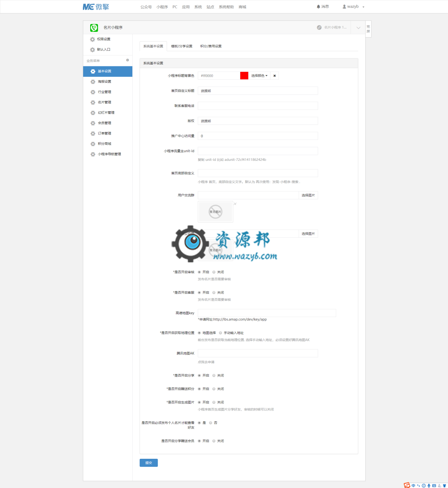Click the red color swatch
This screenshot has width=448, height=488.
point(244,76)
